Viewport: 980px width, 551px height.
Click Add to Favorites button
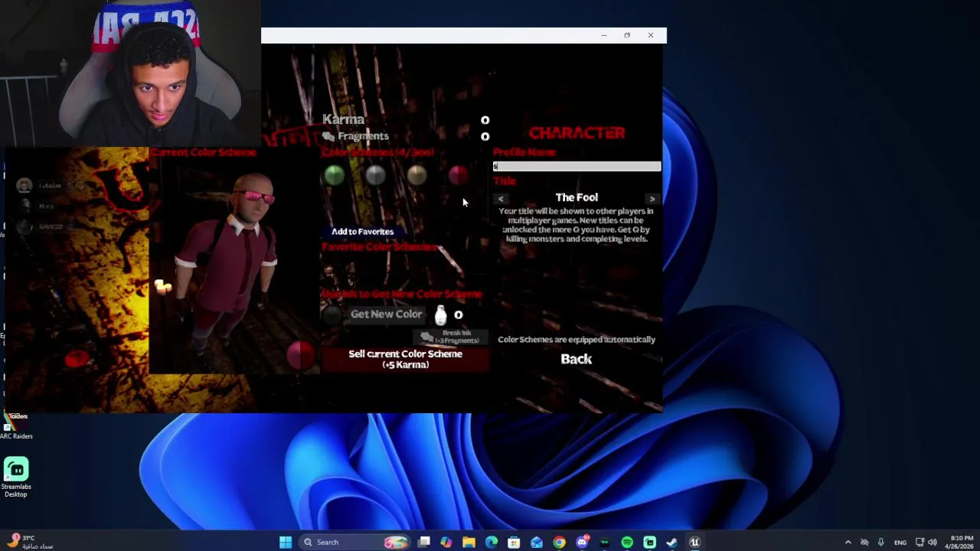click(362, 231)
